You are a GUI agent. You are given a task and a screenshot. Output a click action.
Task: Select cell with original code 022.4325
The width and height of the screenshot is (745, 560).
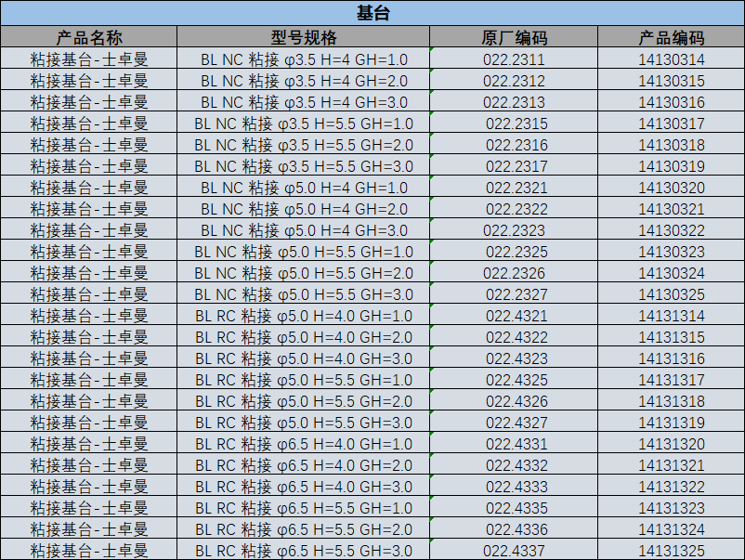(514, 379)
